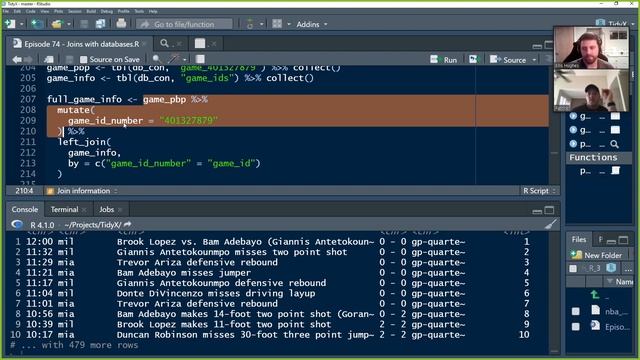Open the Session menu

coord(74,11)
